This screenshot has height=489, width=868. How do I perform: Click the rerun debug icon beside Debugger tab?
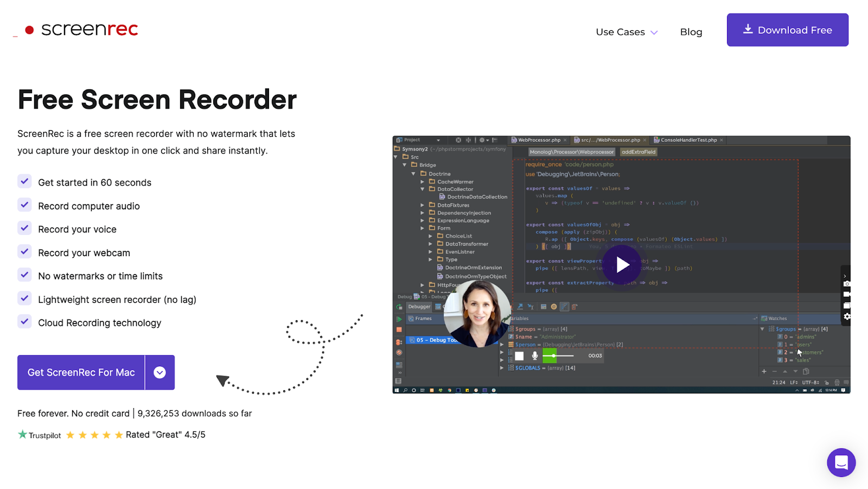[x=399, y=307]
